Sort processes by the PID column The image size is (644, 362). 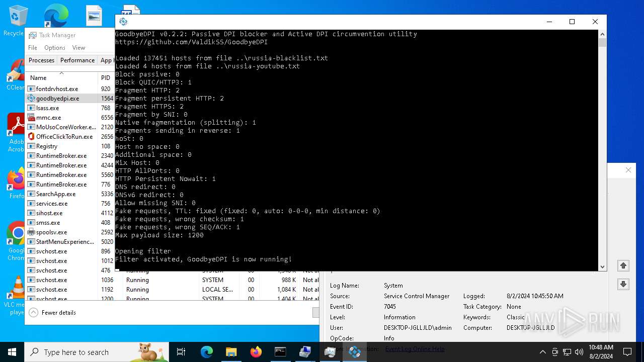[x=106, y=78]
